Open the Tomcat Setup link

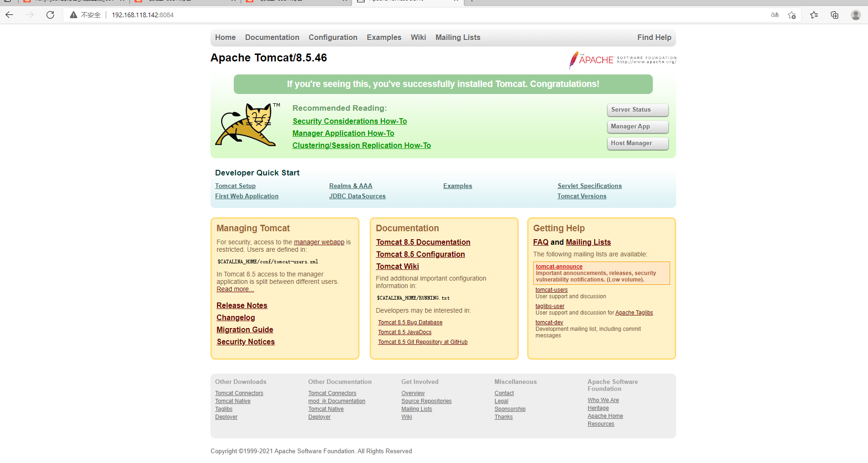[x=235, y=186]
